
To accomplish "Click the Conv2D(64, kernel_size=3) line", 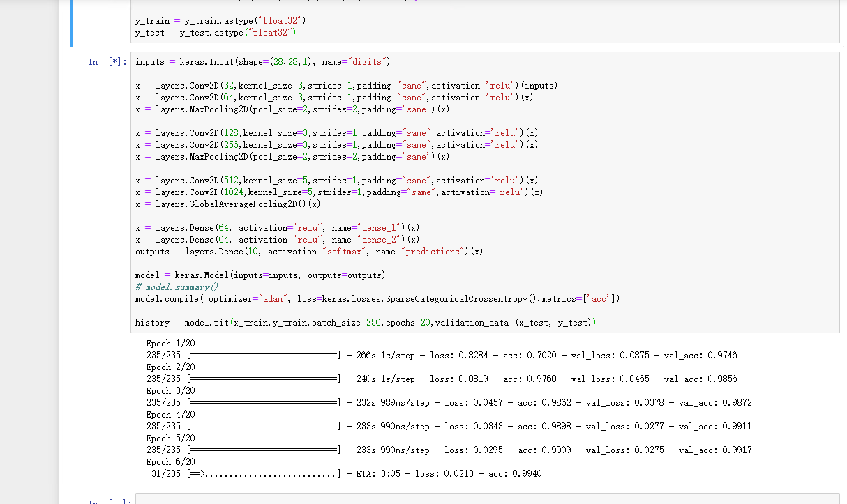I will point(334,98).
